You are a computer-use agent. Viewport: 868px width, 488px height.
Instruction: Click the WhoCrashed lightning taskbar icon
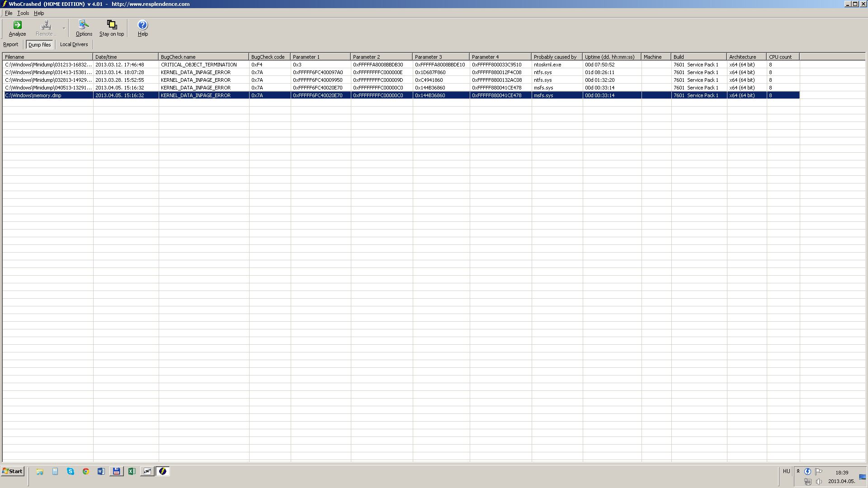coord(163,471)
